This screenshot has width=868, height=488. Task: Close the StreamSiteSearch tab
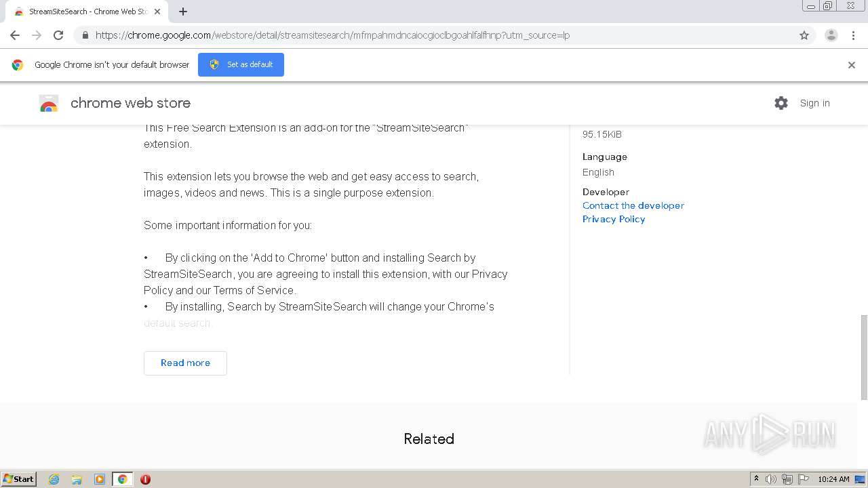click(157, 12)
